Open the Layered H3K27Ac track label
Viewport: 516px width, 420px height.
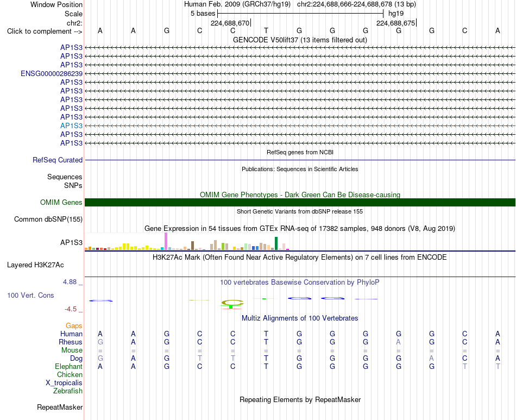tap(35, 265)
